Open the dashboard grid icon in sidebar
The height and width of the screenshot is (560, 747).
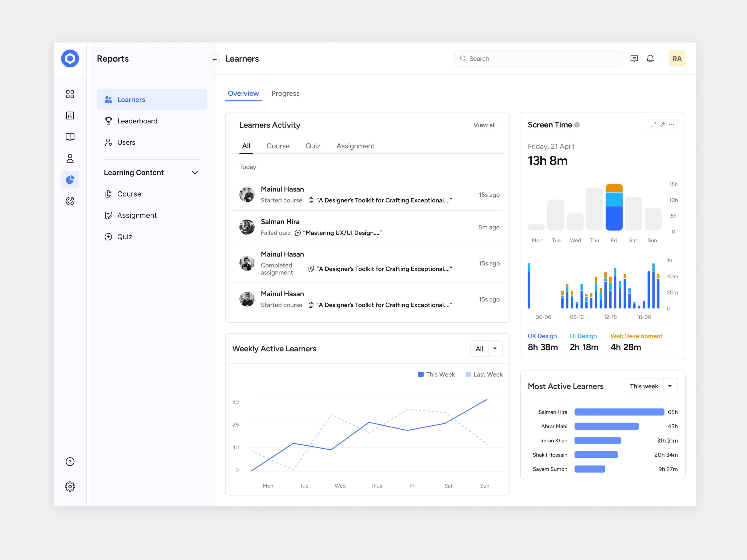70,94
